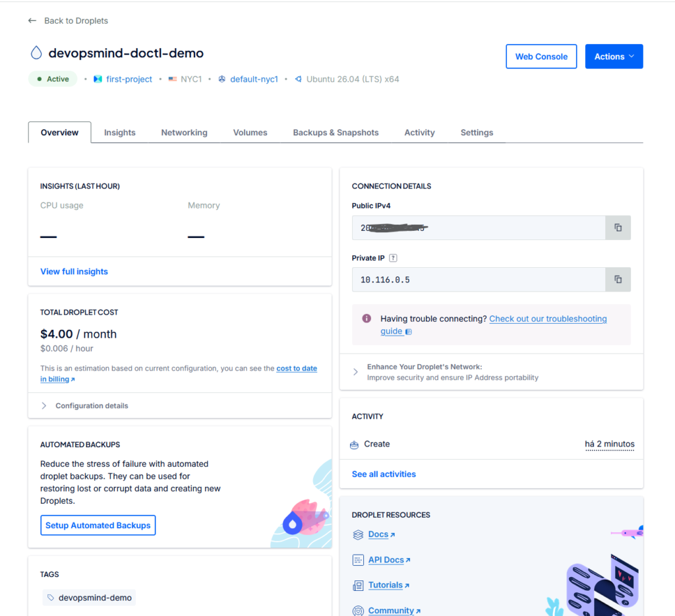This screenshot has height=616, width=675.
Task: Click View full insights
Action: 74,271
